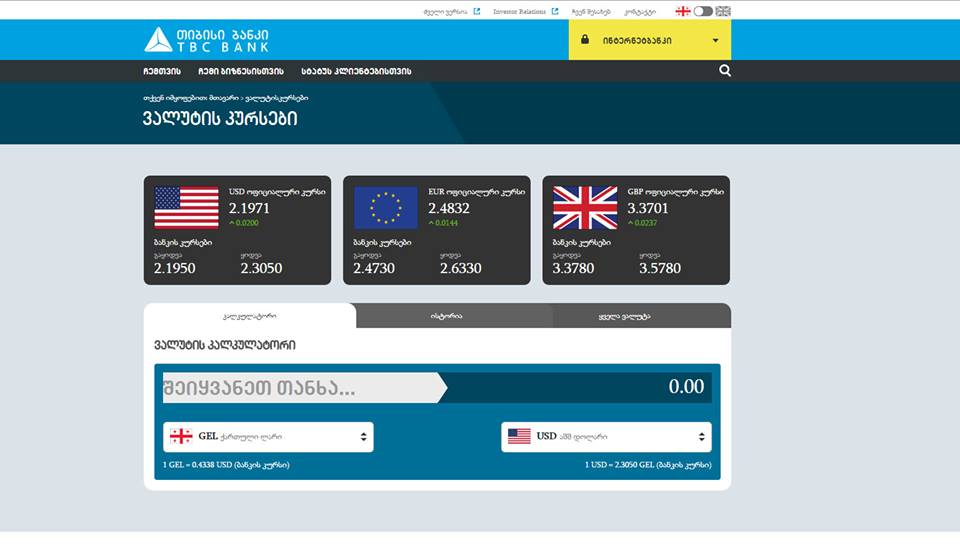Click the GBP ოფიციალური კურსი label
Viewport: 960px width, 553px height.
pyautogui.click(x=676, y=192)
